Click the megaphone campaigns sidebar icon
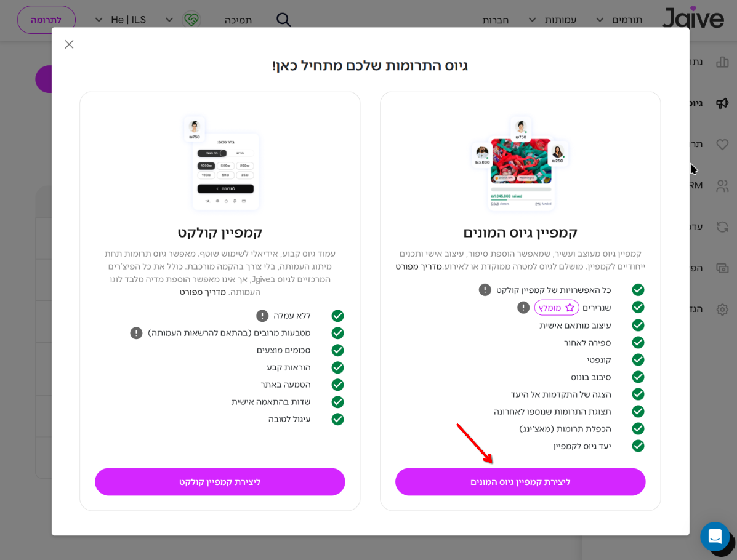Viewport: 737px width, 560px height. pos(722,103)
